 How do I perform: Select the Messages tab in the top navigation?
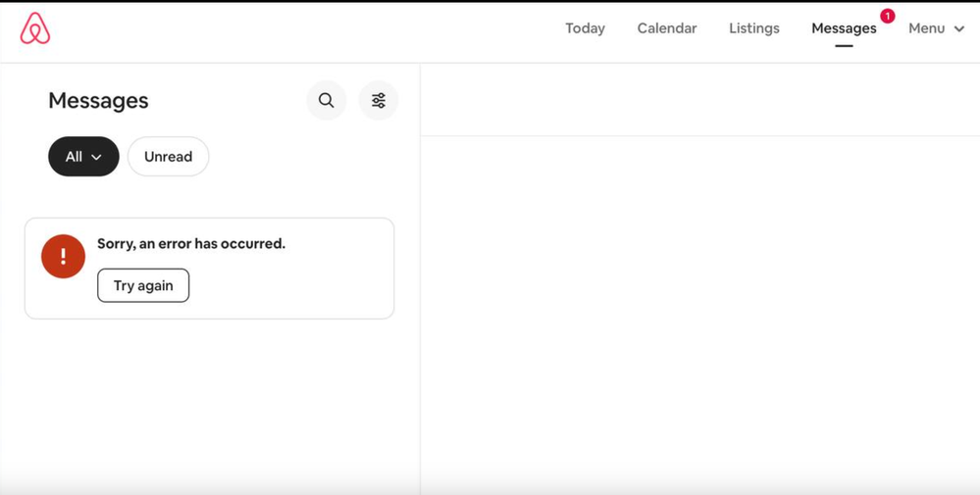(x=844, y=29)
